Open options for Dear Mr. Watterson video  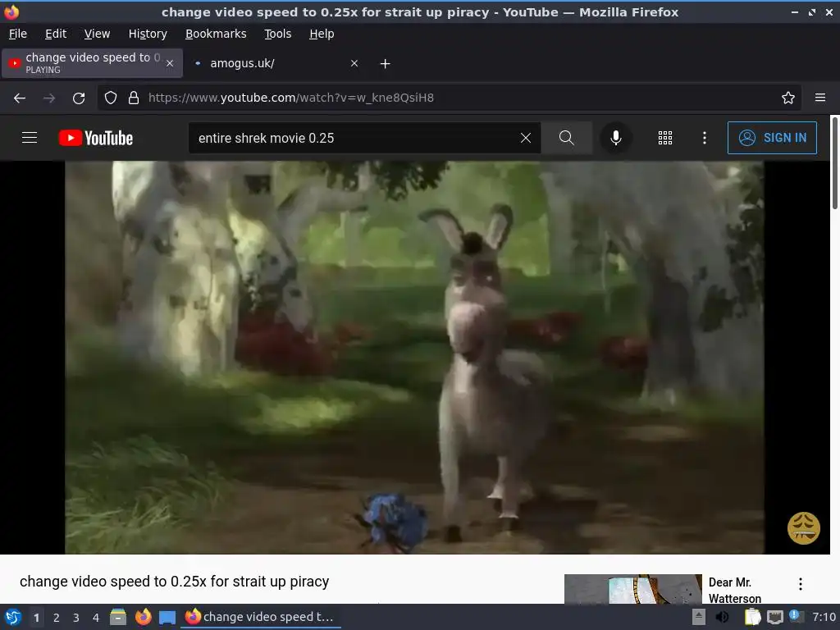point(801,584)
